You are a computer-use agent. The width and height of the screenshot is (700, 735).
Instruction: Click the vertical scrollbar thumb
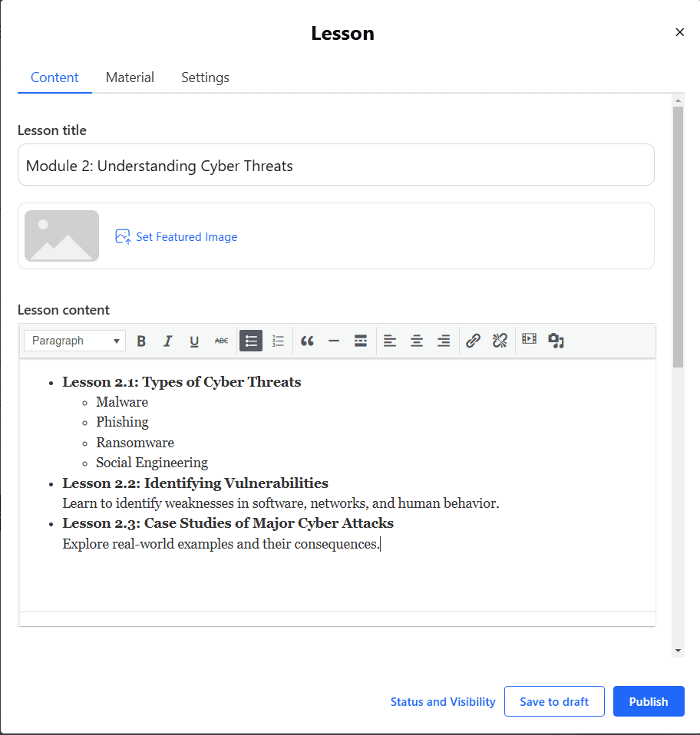(x=678, y=237)
